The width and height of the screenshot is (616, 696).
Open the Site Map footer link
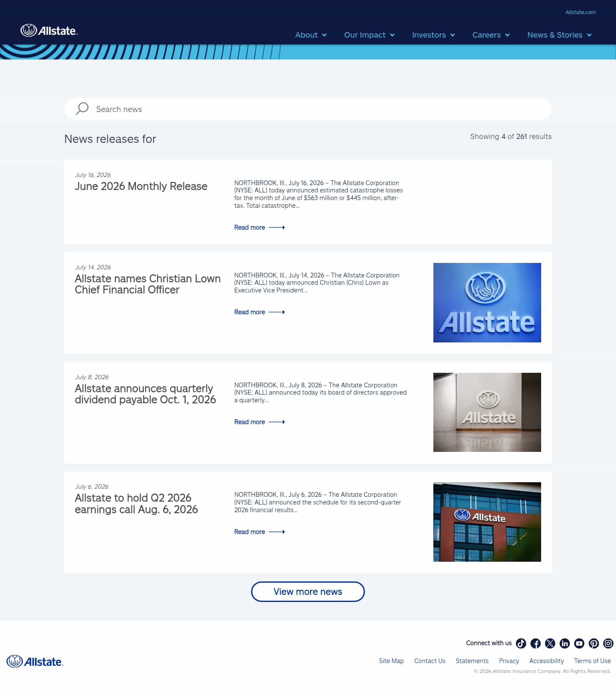pyautogui.click(x=391, y=661)
